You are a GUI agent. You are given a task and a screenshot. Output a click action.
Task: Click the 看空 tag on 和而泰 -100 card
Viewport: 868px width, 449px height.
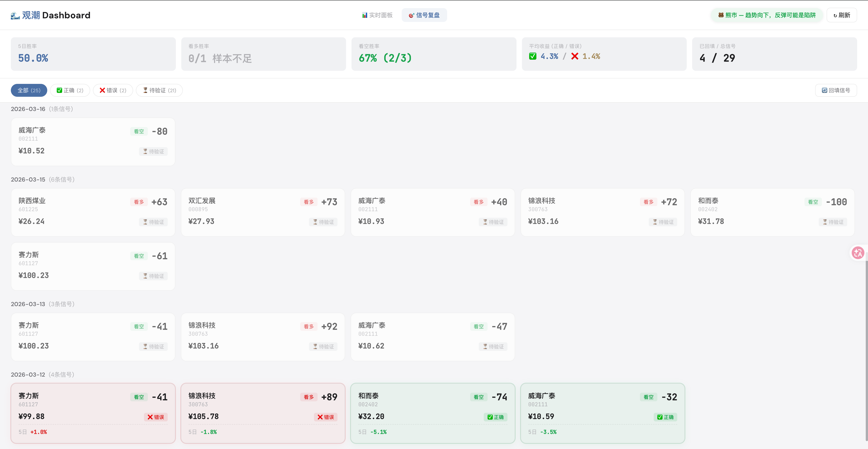coord(813,202)
